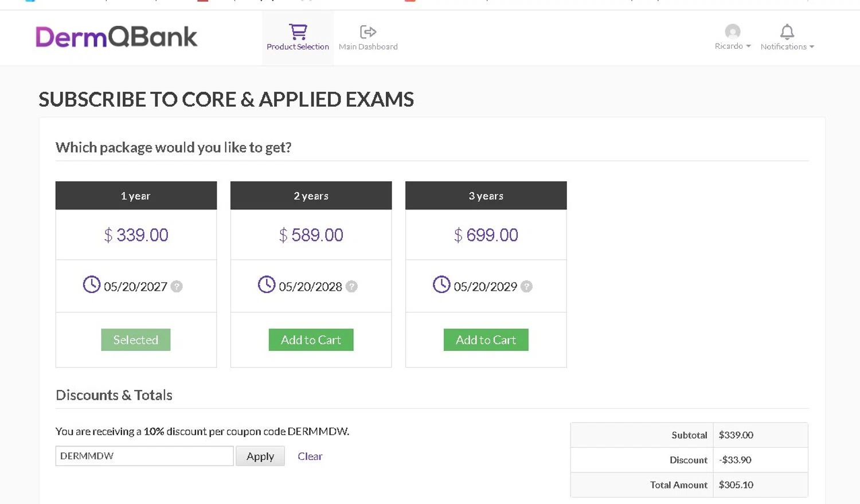
Task: Click the $ 589.00 price
Action: click(x=311, y=235)
